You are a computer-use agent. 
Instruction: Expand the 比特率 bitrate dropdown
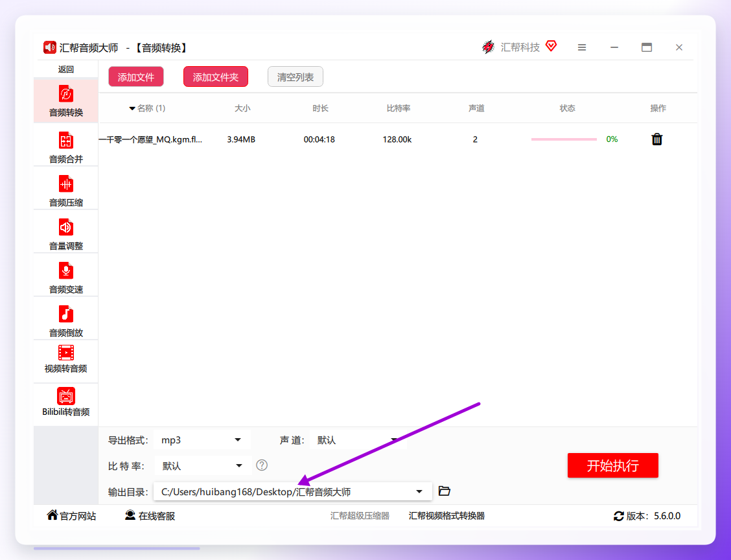[x=203, y=465]
